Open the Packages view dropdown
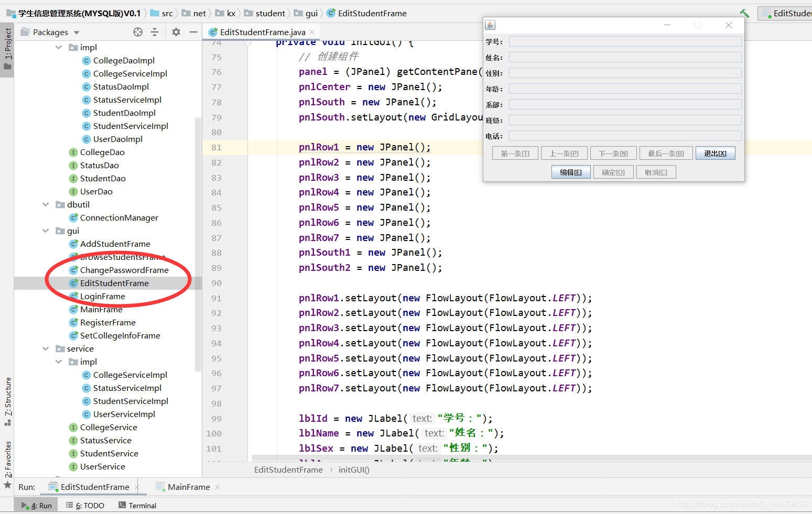 click(x=77, y=32)
